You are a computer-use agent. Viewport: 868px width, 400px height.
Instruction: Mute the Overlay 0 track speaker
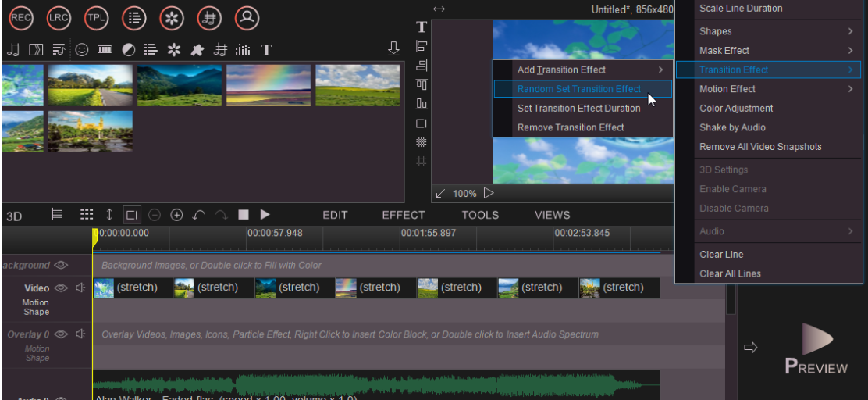click(x=81, y=334)
